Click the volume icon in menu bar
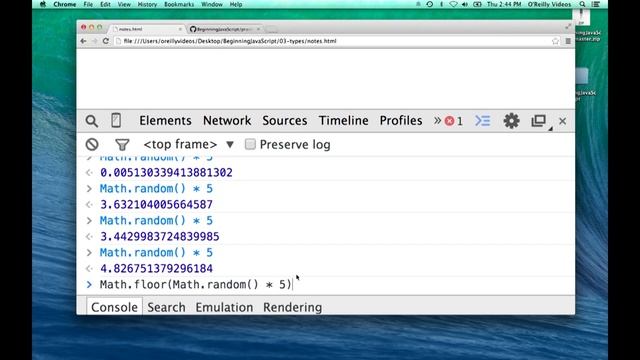Image resolution: width=640 pixels, height=360 pixels. point(465,4)
